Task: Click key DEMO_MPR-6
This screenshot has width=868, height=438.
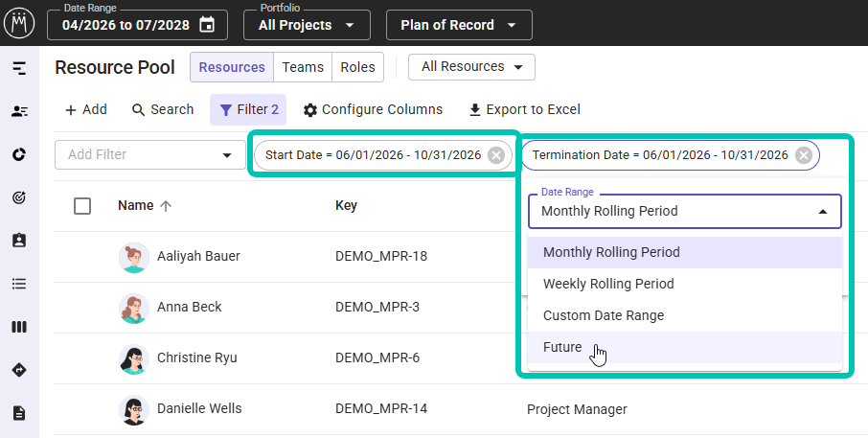Action: [377, 357]
